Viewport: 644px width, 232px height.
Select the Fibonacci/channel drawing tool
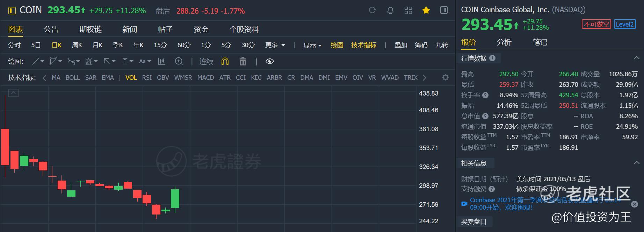89,62
